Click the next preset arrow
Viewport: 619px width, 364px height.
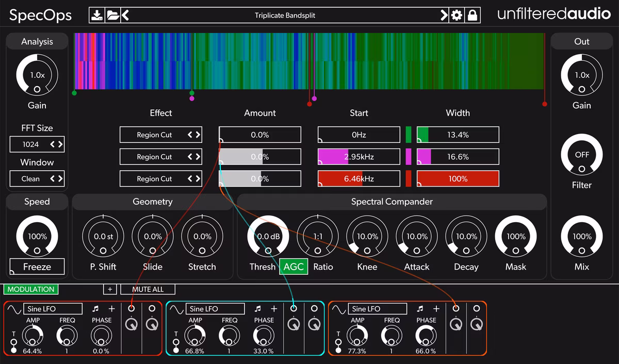click(x=444, y=14)
